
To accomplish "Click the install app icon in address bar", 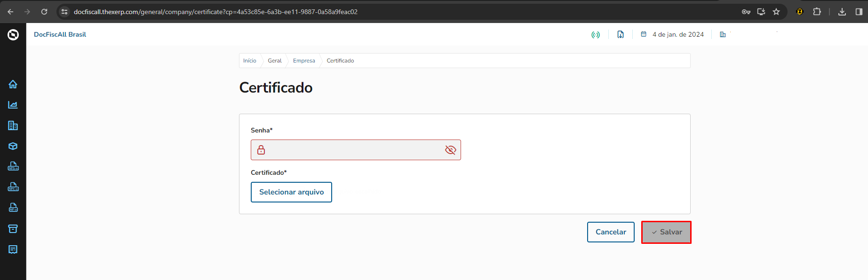I will (761, 12).
